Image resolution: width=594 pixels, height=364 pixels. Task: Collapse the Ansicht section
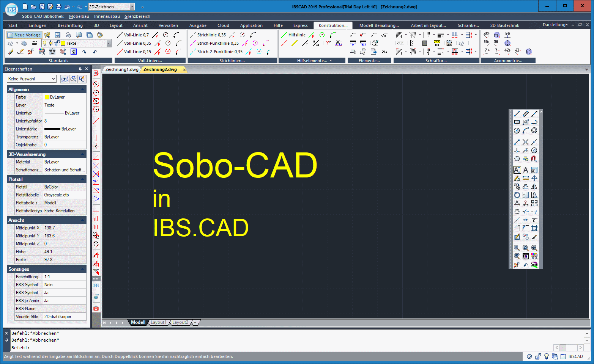82,220
